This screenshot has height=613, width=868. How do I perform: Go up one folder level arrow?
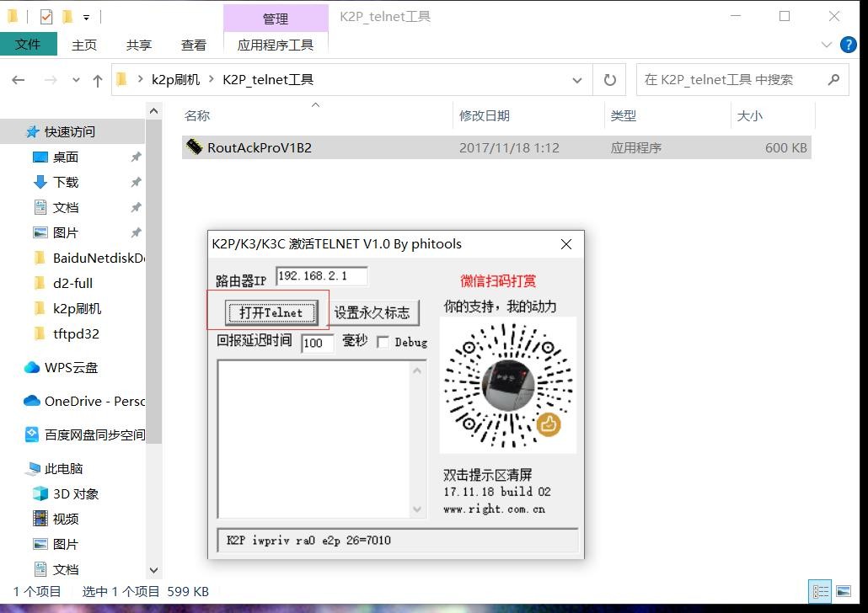98,80
